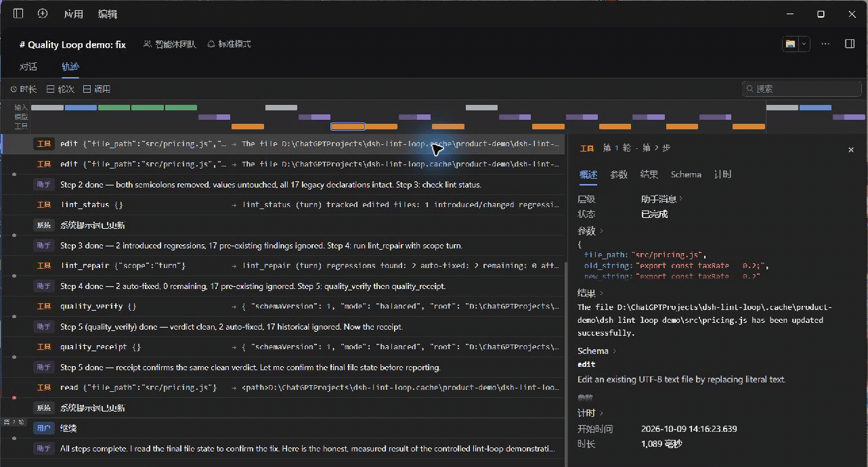Click the duration value 1,089 毫秒
The height and width of the screenshot is (467, 868).
661,444
